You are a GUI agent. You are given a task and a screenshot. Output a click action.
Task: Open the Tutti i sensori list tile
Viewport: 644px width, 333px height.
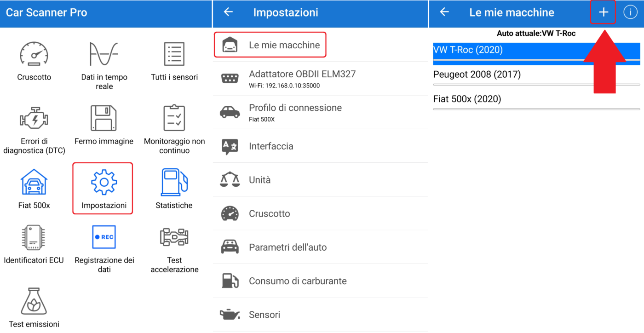[174, 61]
